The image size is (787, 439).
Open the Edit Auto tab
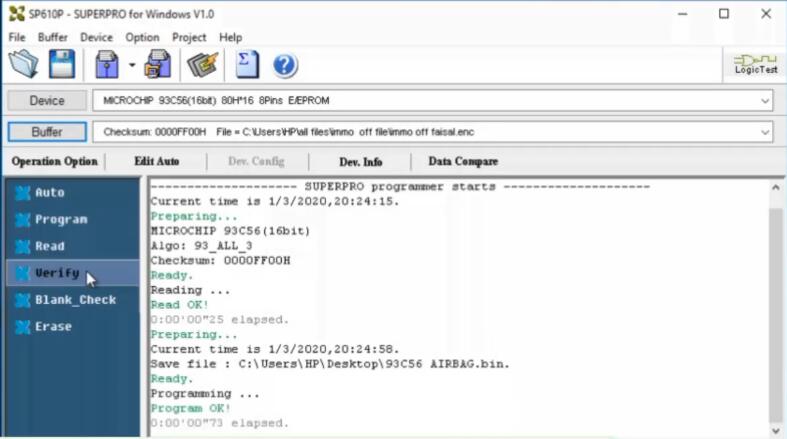157,162
